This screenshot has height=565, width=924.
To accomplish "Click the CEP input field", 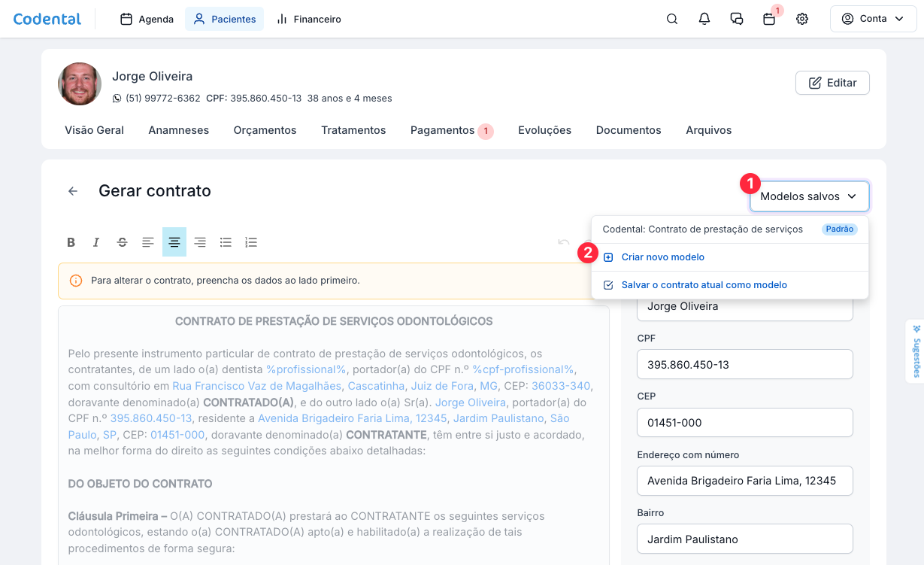I will coord(744,423).
